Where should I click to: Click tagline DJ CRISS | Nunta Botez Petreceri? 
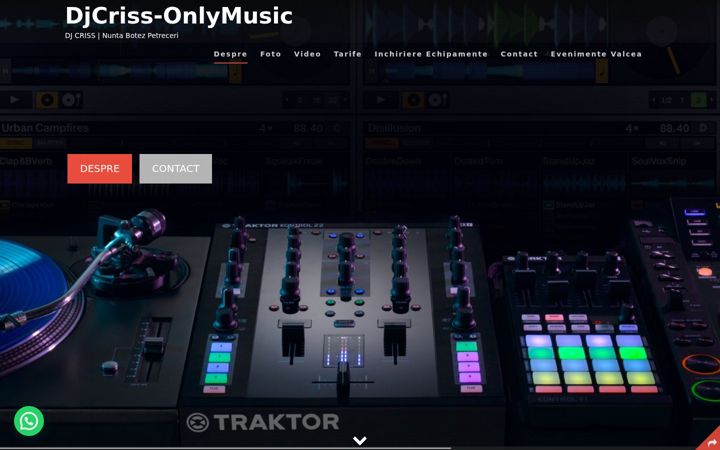122,36
